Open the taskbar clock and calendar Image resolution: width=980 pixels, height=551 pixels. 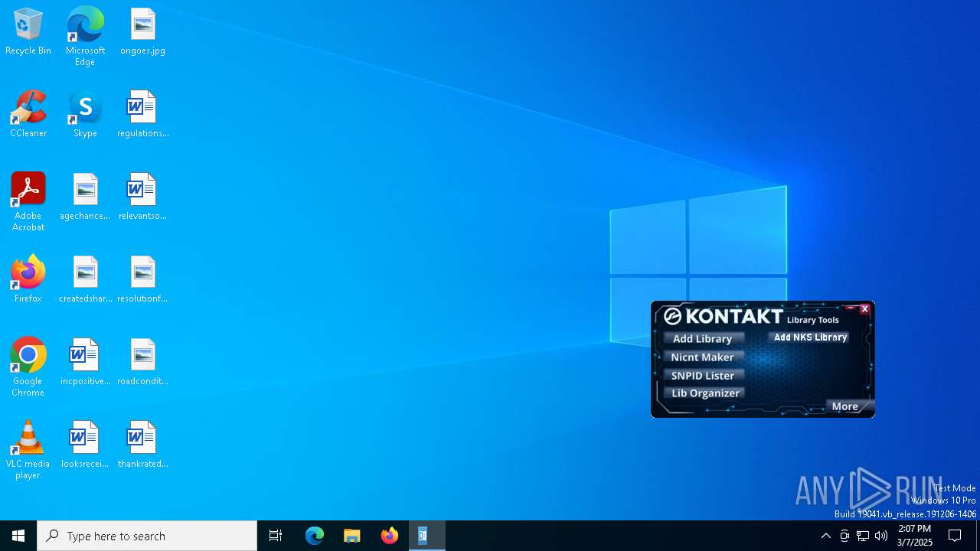tap(915, 536)
